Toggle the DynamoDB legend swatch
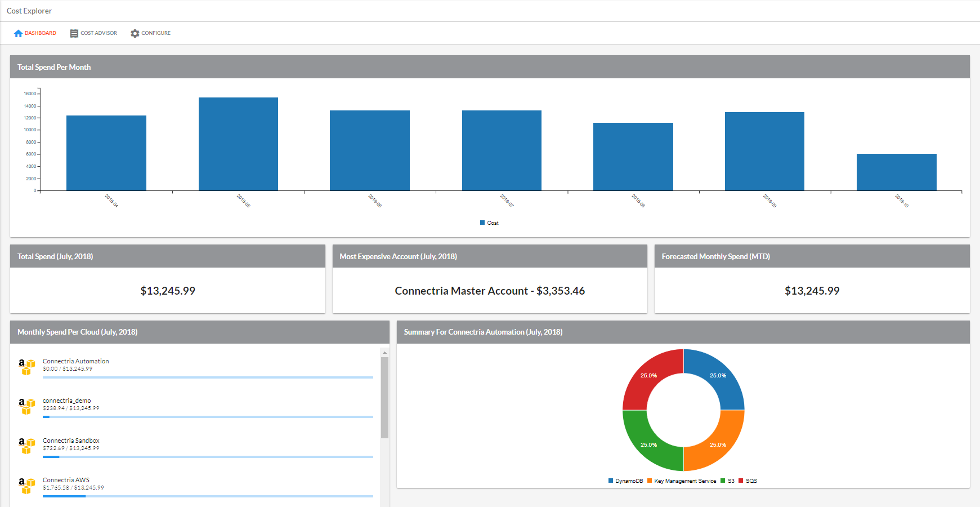This screenshot has height=507, width=980. pos(611,481)
